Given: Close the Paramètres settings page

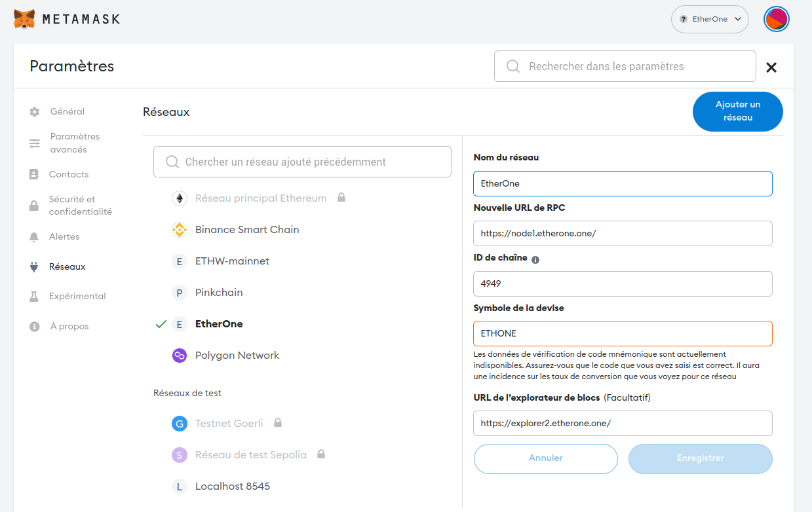Looking at the screenshot, I should [771, 67].
